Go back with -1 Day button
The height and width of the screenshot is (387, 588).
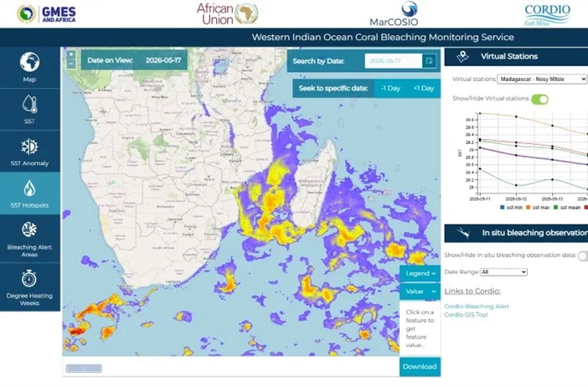(390, 89)
